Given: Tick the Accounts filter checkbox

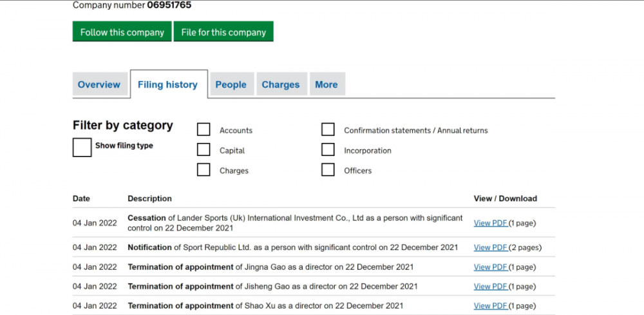Looking at the screenshot, I should coord(204,129).
